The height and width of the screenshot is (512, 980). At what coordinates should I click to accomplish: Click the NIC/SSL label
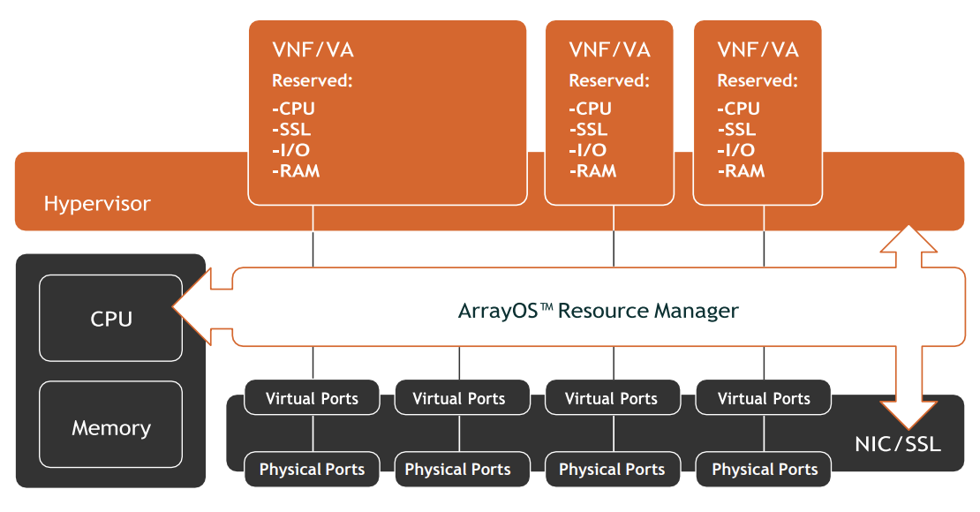point(897,443)
